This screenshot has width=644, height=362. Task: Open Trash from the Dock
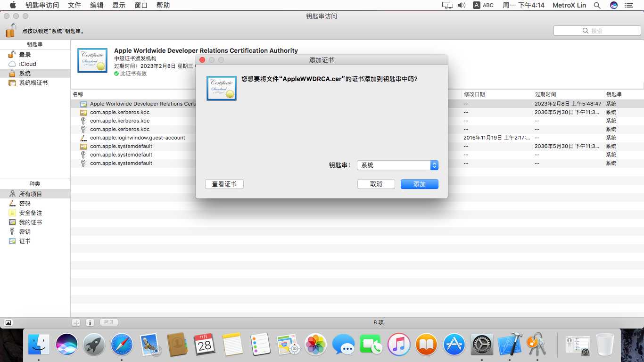605,345
